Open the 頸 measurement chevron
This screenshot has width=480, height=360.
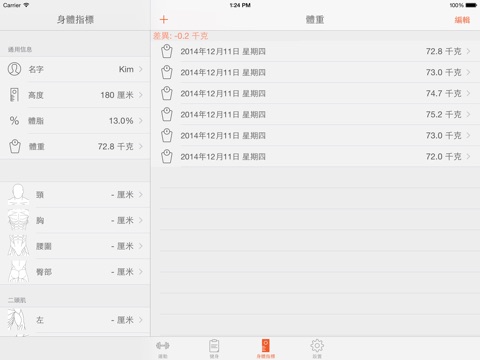(141, 194)
